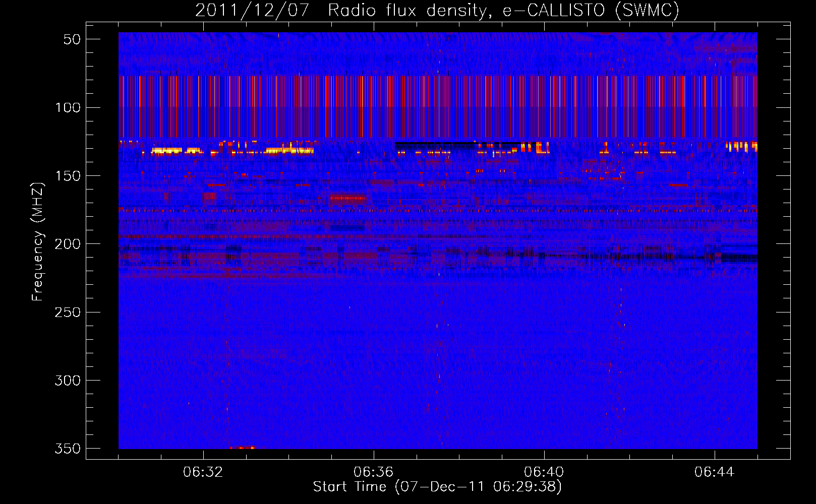Click the 06:32 time tick label

click(203, 472)
